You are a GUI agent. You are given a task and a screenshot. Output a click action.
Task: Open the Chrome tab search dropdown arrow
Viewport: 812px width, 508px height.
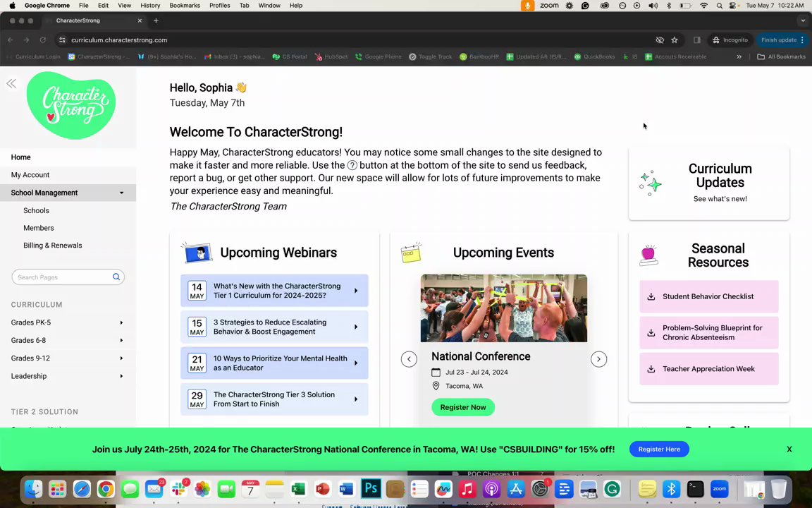point(803,20)
